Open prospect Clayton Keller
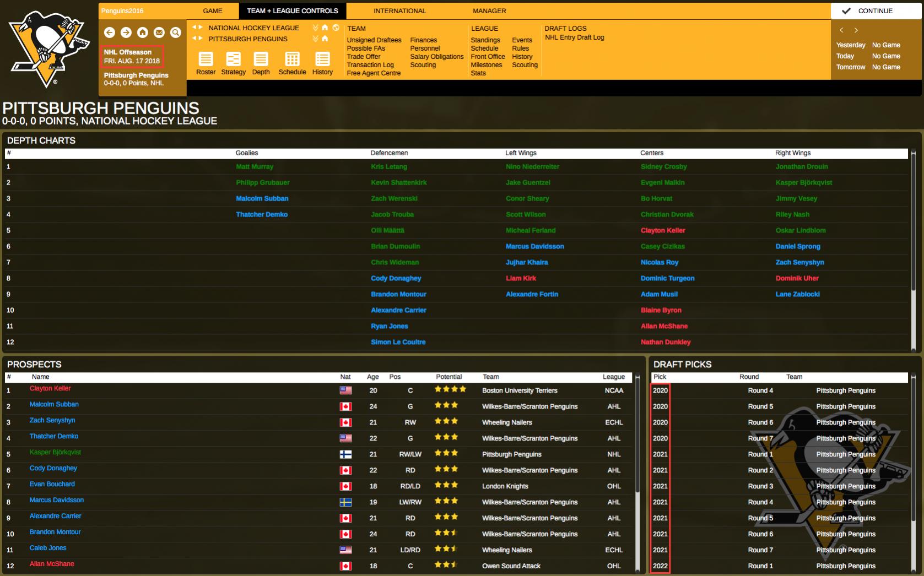Image resolution: width=924 pixels, height=576 pixels. [50, 389]
